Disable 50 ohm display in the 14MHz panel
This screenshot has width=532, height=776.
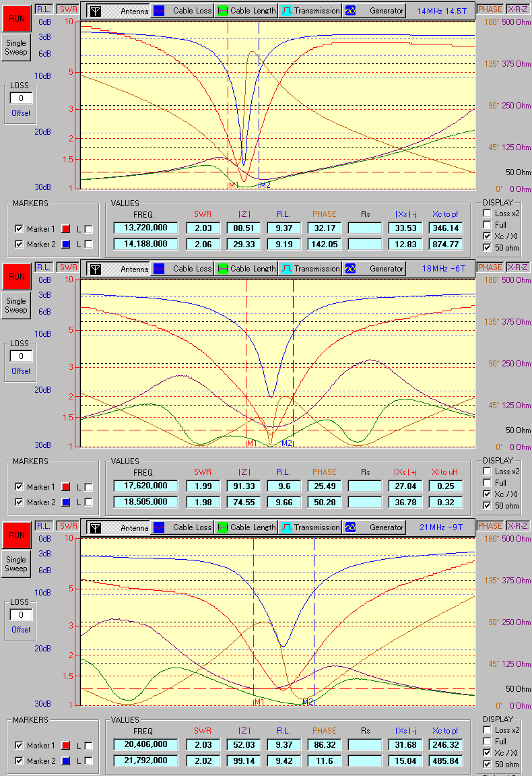pos(488,248)
